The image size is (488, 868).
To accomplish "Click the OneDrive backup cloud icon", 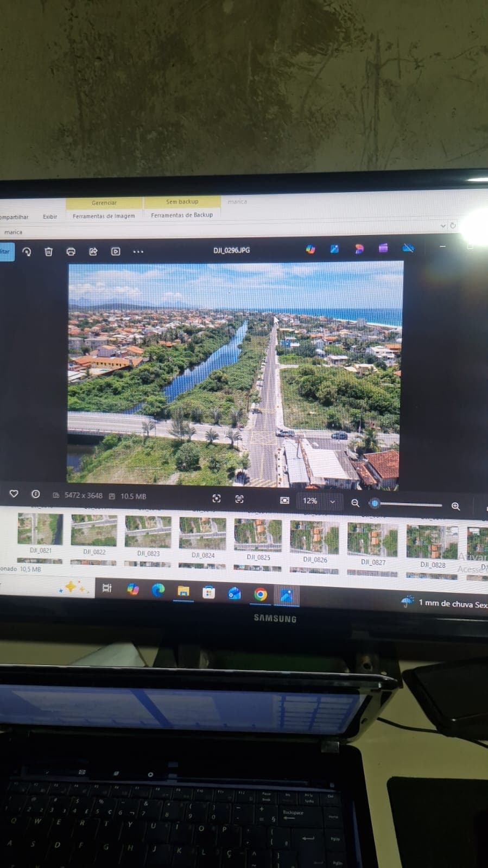I will pos(408,248).
